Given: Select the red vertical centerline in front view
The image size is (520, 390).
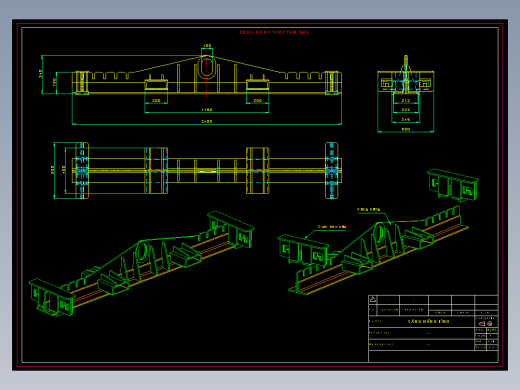Looking at the screenshot, I should 207,74.
